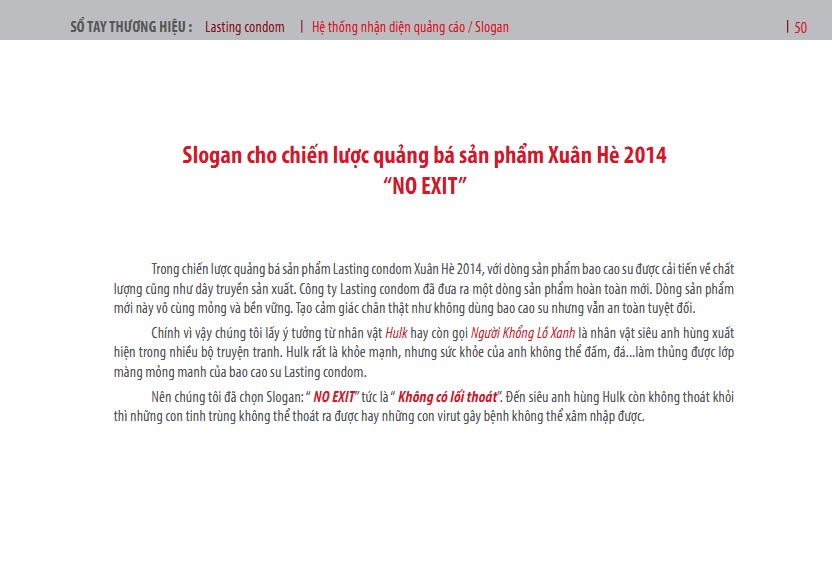The width and height of the screenshot is (832, 562).
Task: Click page number 50 in header
Action: [800, 28]
